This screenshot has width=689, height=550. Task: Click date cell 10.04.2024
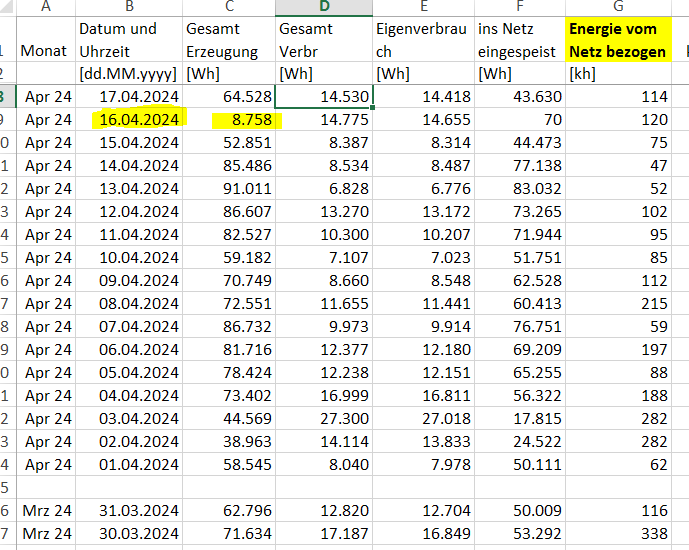point(129,257)
